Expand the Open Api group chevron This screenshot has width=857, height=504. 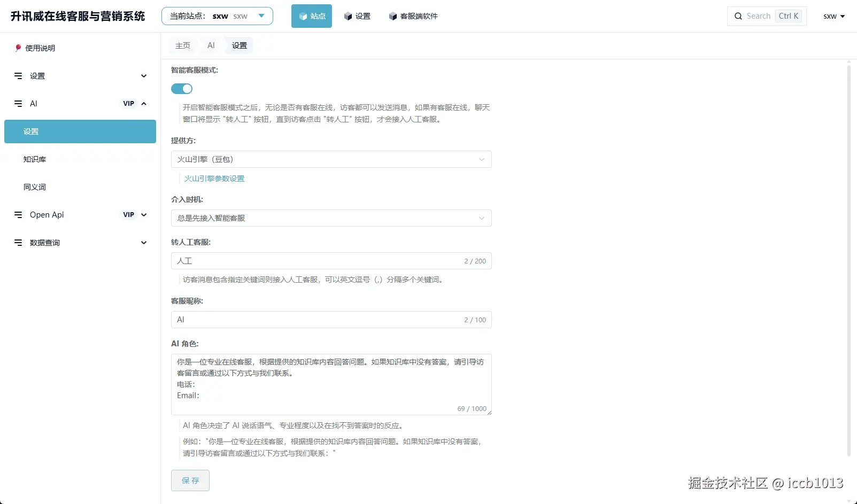coord(144,215)
